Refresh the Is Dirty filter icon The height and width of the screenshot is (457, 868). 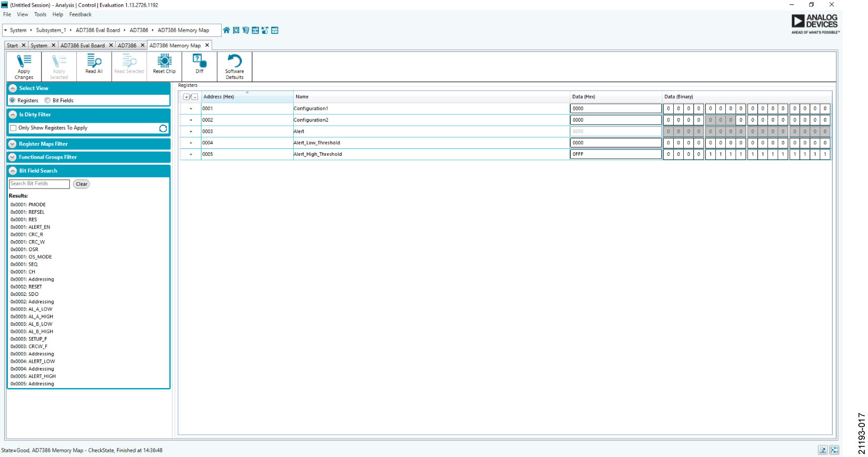tap(163, 128)
